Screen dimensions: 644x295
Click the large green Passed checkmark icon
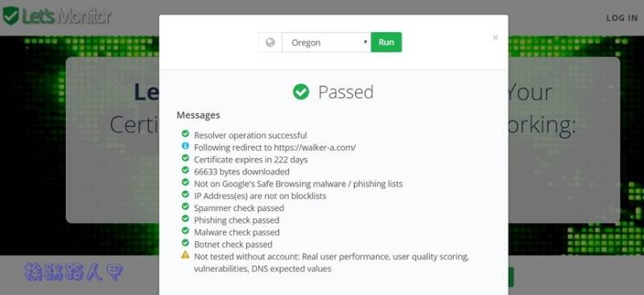point(301,92)
